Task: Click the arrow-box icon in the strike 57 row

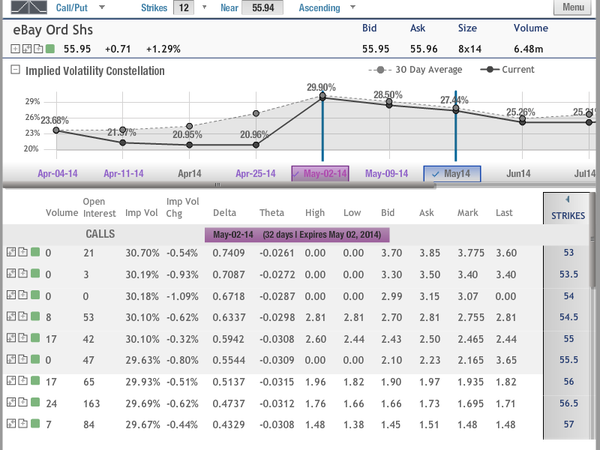Action: (x=11, y=424)
